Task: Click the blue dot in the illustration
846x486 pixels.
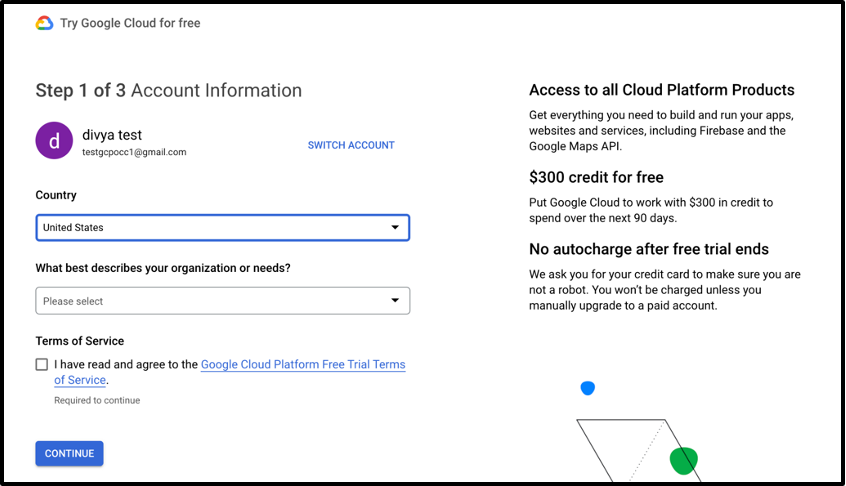Action: (x=588, y=388)
